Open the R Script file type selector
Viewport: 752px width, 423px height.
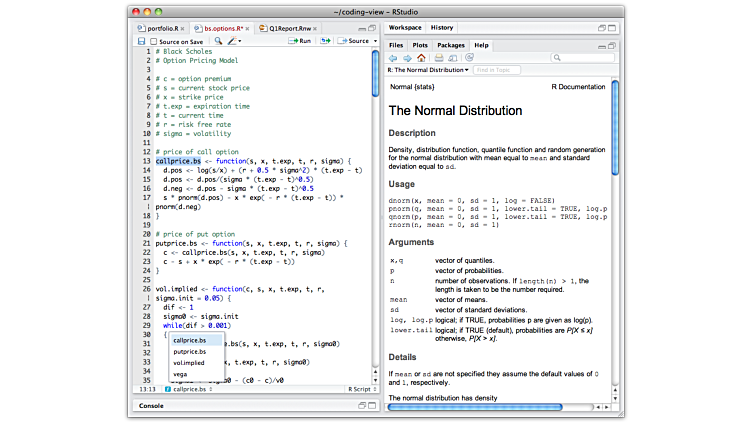[359, 388]
